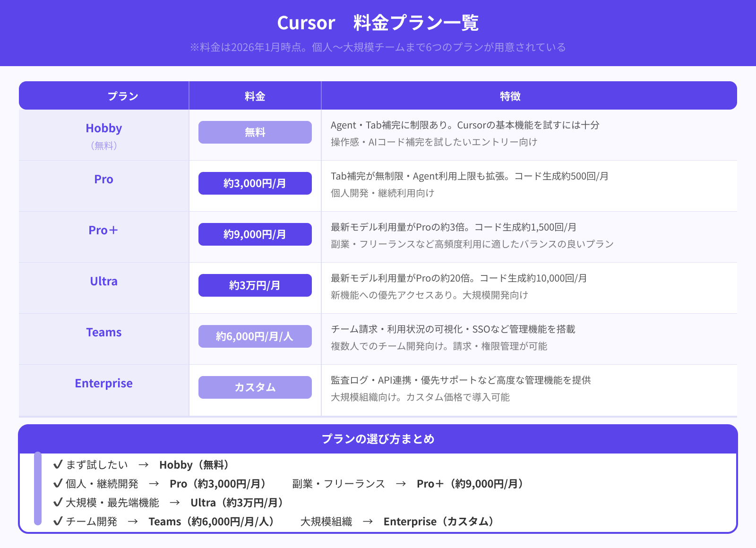
Task: Click the checkmark beside 大規模・最先端機能
Action: (x=57, y=502)
